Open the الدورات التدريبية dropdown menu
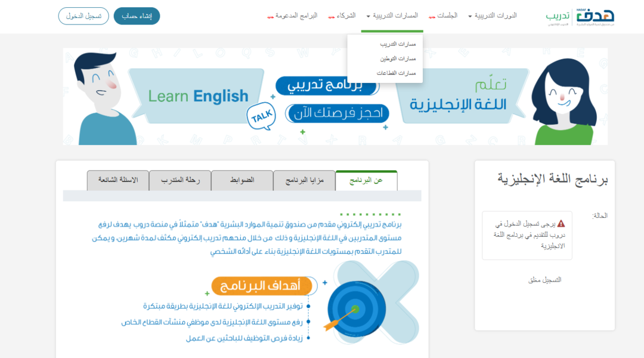The image size is (644, 358). click(493, 16)
